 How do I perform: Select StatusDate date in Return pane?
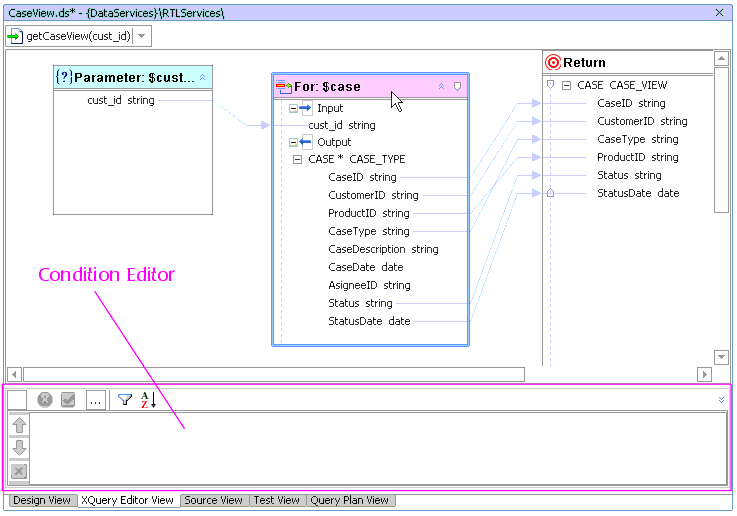pos(638,193)
